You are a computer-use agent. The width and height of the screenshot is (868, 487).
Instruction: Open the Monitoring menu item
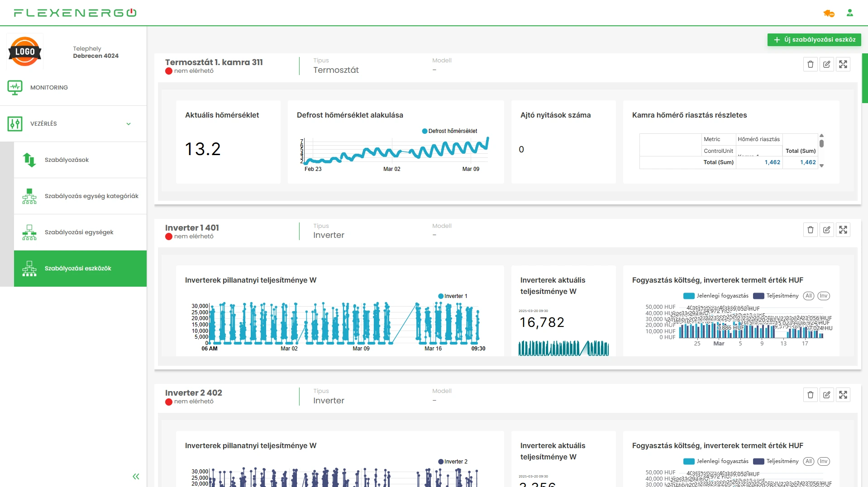pyautogui.click(x=49, y=88)
